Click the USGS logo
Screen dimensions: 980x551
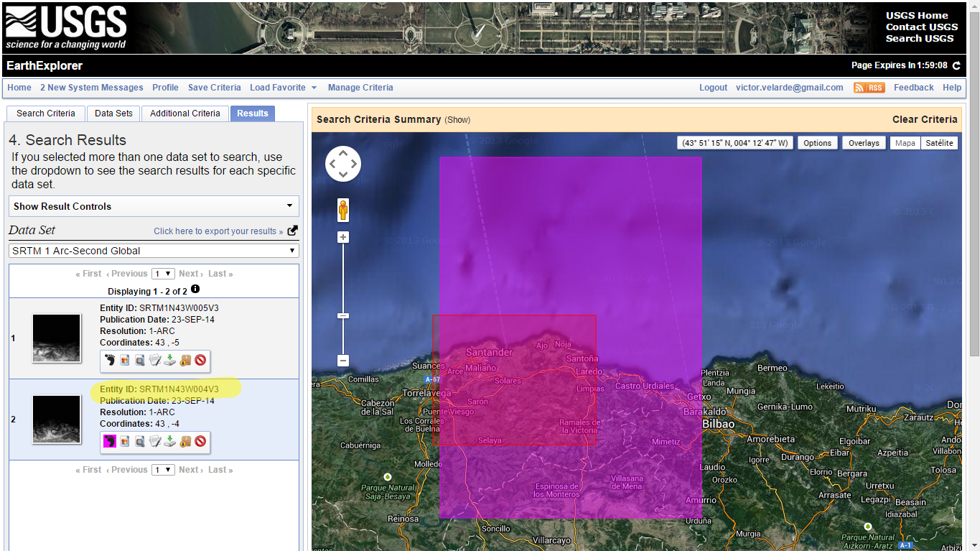[x=66, y=27]
